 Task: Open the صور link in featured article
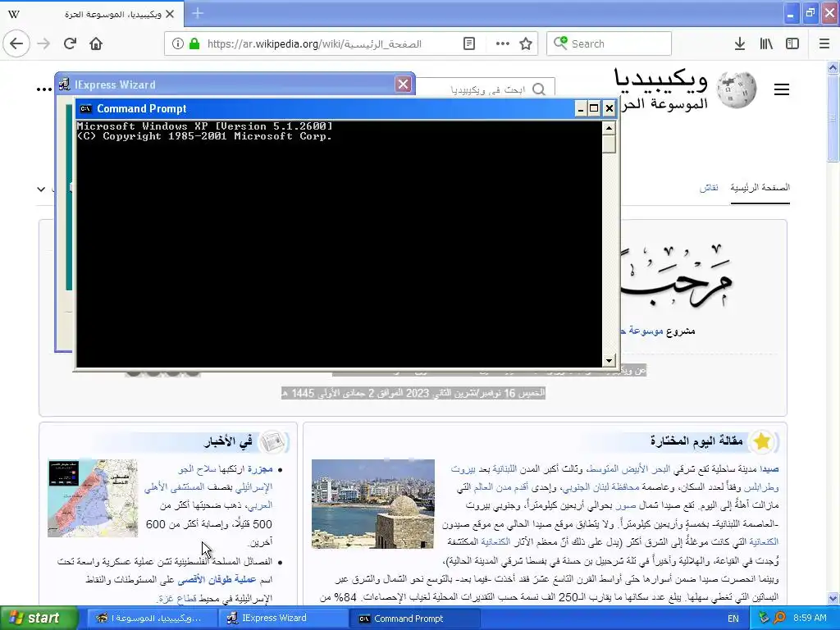coord(625,505)
